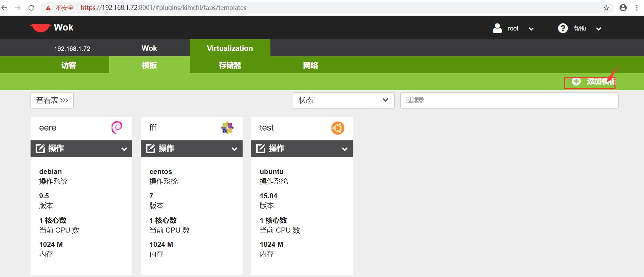
Task: Click the 1024 M memory value on eere
Action: [x=51, y=244]
